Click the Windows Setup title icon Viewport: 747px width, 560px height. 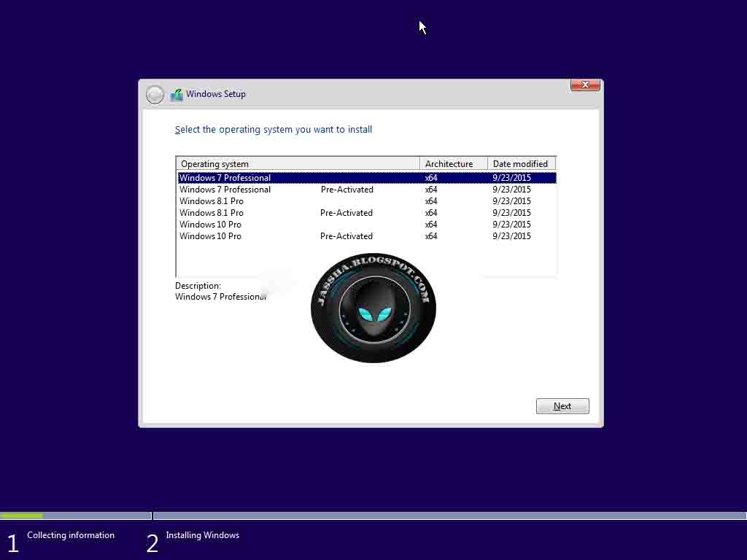pos(177,94)
